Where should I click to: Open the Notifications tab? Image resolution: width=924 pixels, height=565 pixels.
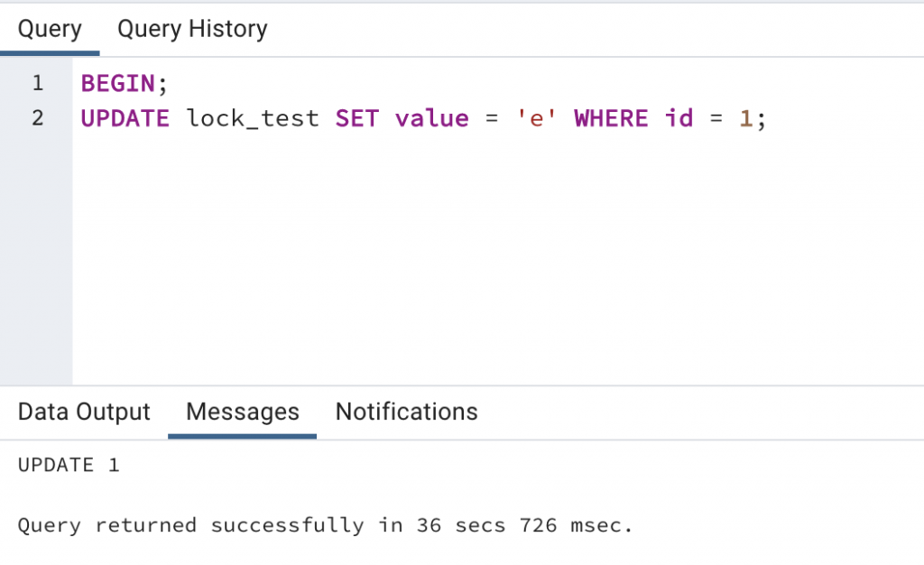coord(406,412)
